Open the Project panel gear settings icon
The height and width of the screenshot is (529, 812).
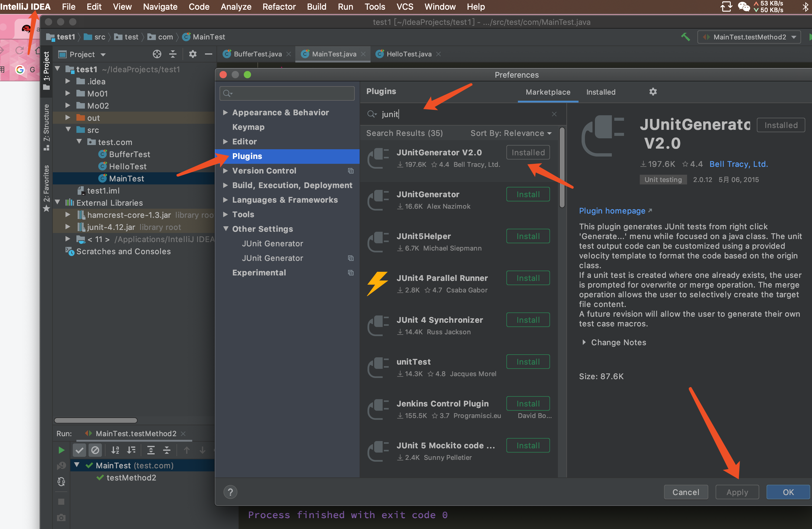(x=193, y=54)
